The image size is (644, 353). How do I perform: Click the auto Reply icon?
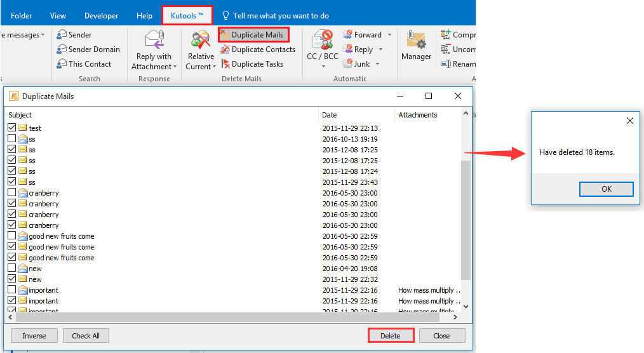pos(347,49)
